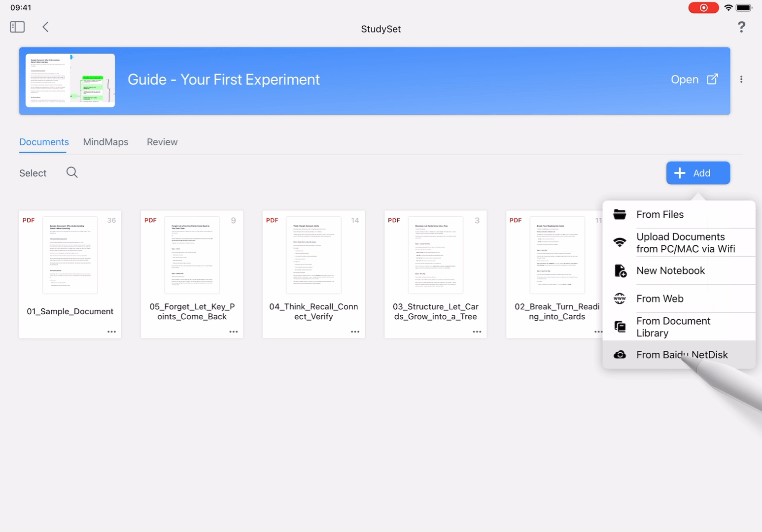The image size is (762, 532).
Task: Expand options for 01_Sample_Document
Action: (111, 332)
